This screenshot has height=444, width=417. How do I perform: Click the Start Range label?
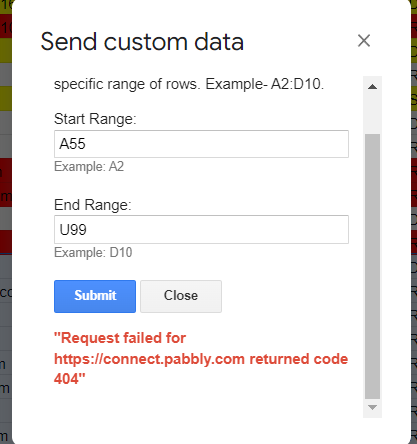point(95,119)
